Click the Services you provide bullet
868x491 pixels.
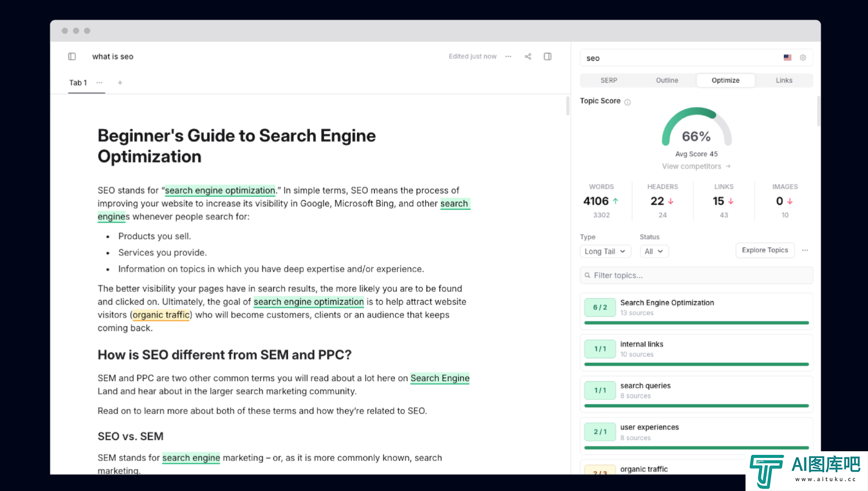pyautogui.click(x=162, y=253)
